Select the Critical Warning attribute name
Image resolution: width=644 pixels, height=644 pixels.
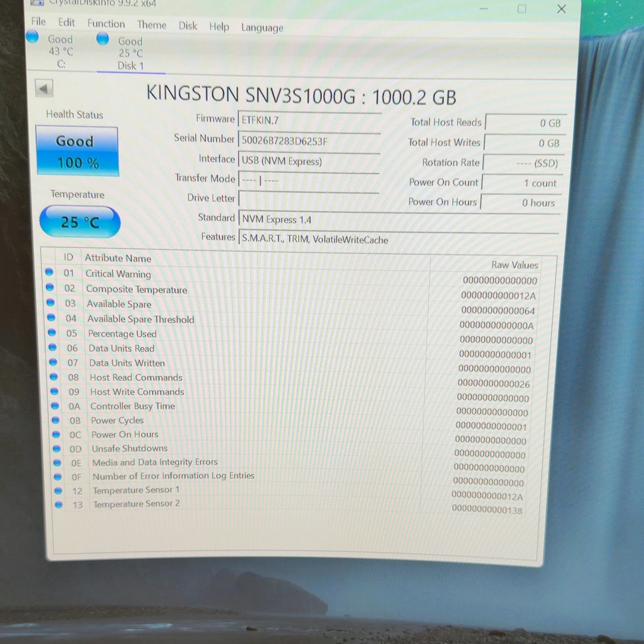(x=118, y=274)
